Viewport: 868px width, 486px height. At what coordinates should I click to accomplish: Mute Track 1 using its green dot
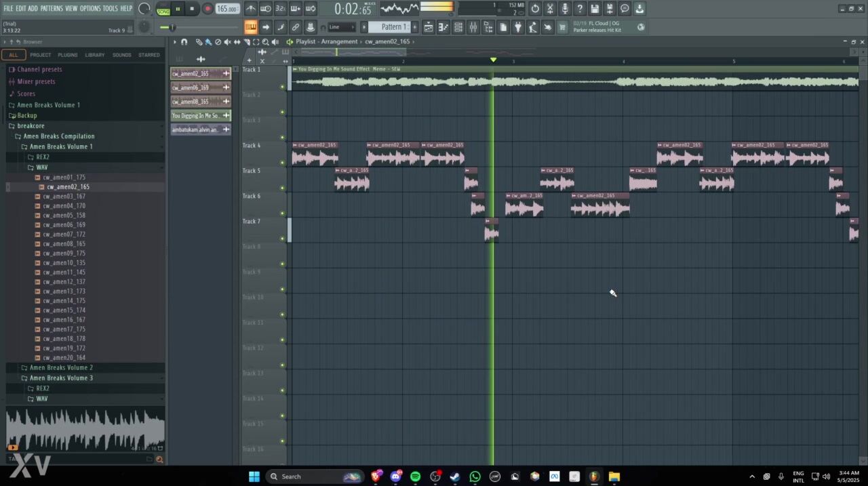[x=282, y=87]
